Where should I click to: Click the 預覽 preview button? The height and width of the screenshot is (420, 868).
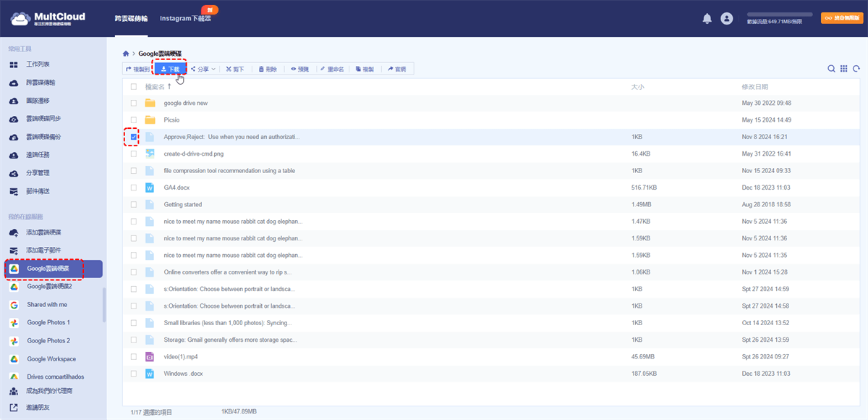(299, 69)
